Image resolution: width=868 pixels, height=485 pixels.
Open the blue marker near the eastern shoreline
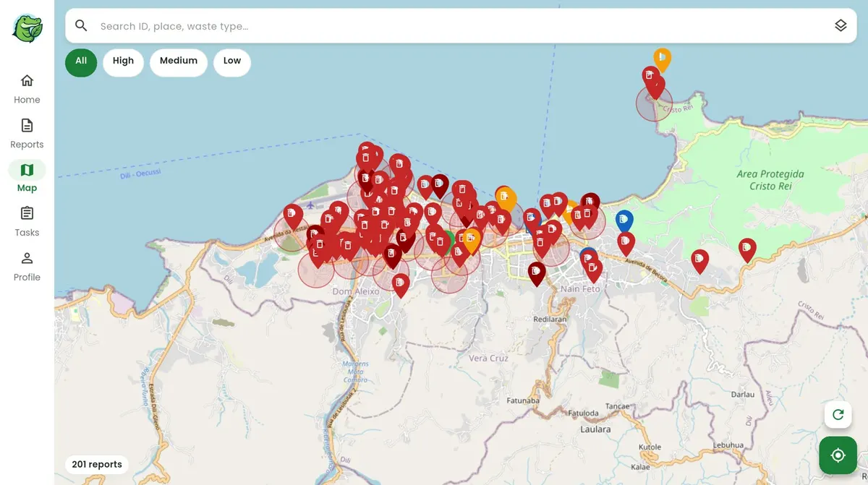[624, 220]
